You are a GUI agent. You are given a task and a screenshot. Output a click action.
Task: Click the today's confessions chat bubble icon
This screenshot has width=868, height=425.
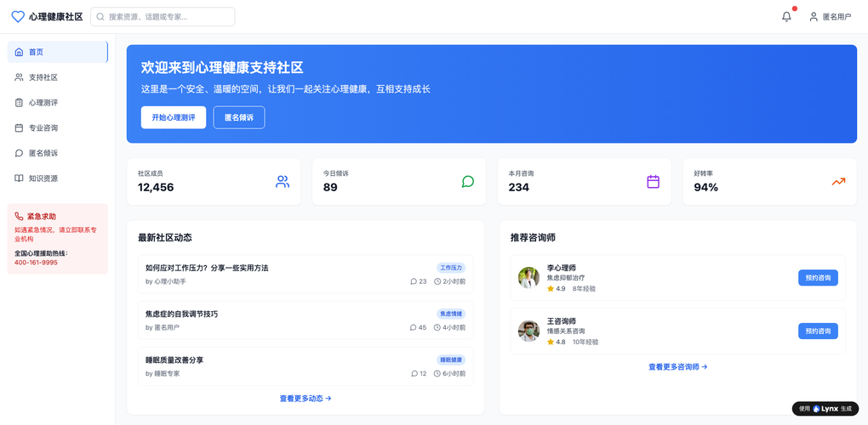coord(467,181)
